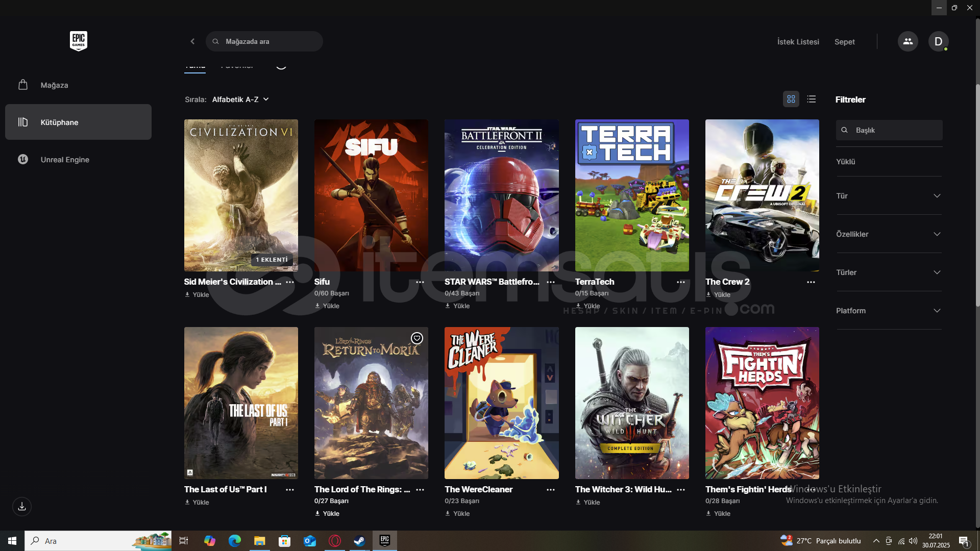Switch to grid view layout

(x=791, y=99)
